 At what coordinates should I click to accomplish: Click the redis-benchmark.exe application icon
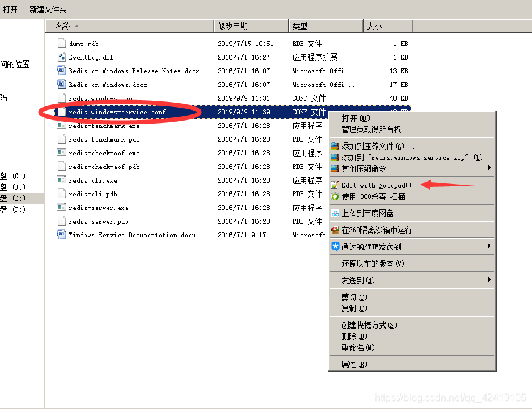[62, 125]
